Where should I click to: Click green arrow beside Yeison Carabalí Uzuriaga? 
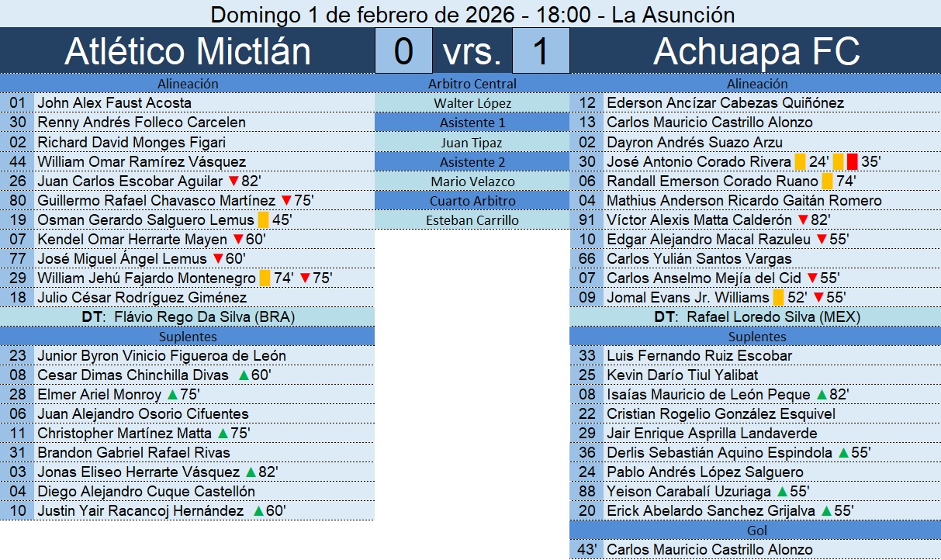[x=782, y=491]
